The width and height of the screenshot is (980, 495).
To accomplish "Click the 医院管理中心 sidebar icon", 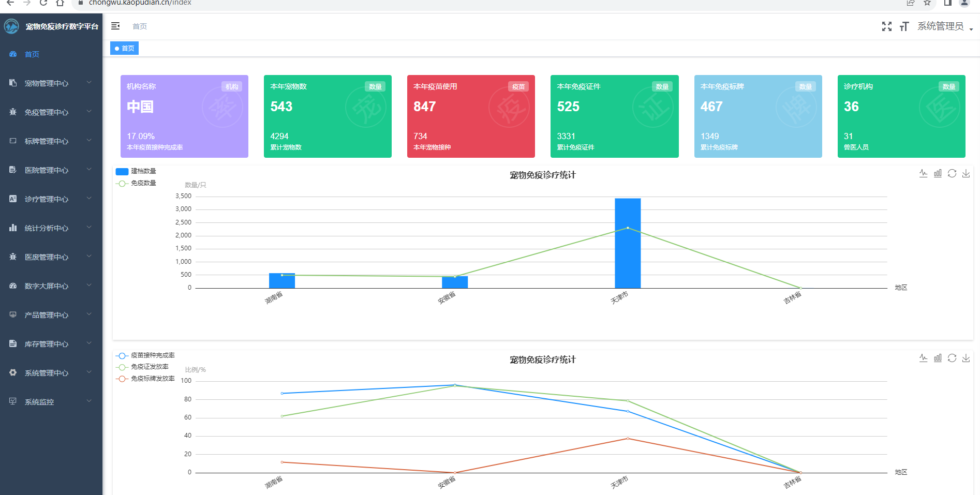I will click(13, 170).
